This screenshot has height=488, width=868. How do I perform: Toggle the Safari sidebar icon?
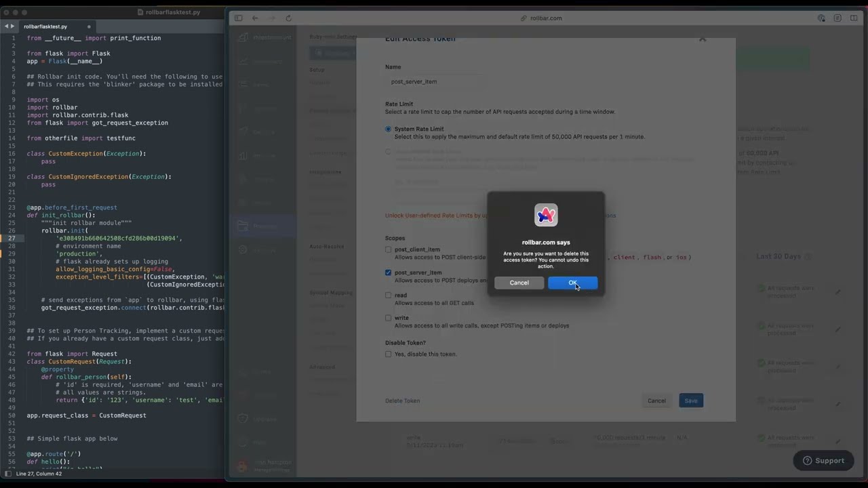pos(238,18)
